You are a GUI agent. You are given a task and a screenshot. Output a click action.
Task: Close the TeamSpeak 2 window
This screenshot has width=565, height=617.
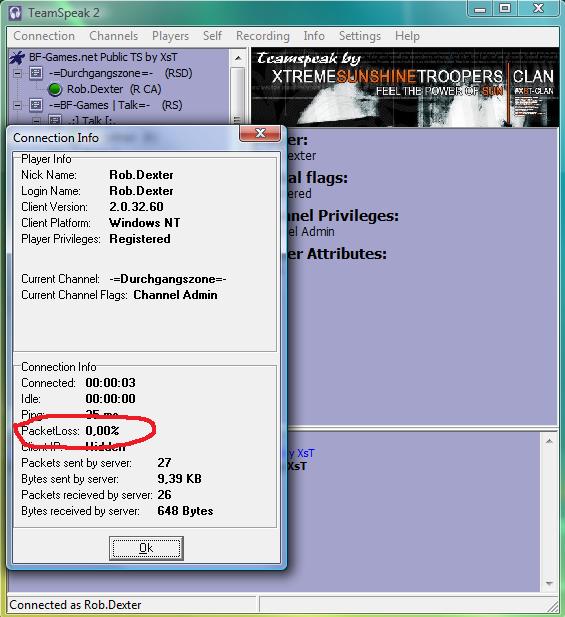point(538,9)
